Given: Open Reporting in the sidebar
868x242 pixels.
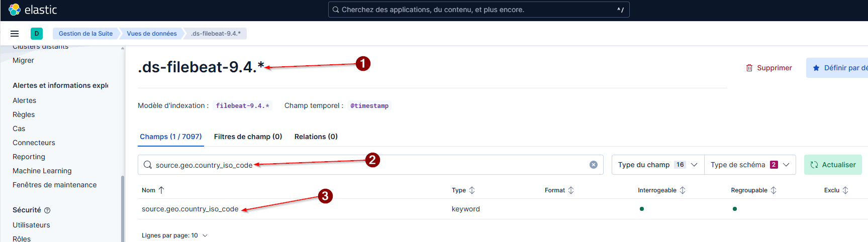Looking at the screenshot, I should pyautogui.click(x=29, y=157).
